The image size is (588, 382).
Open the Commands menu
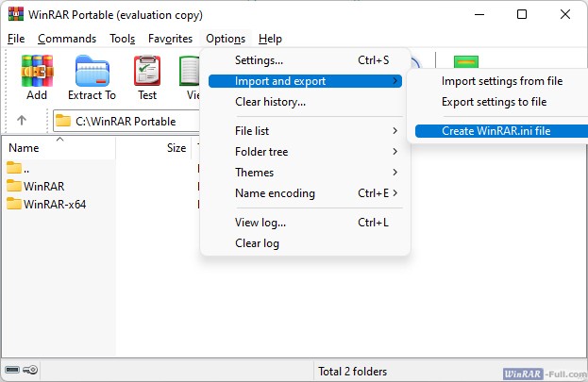pos(67,39)
